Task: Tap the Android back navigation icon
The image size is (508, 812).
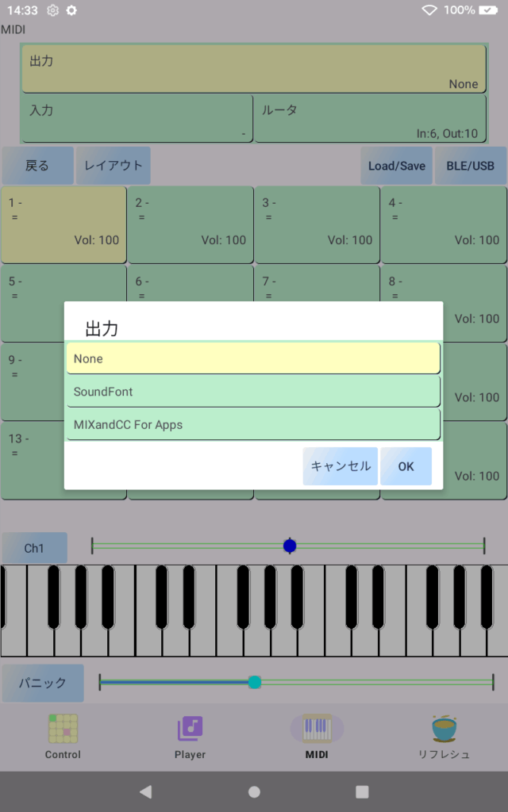Action: [x=146, y=791]
